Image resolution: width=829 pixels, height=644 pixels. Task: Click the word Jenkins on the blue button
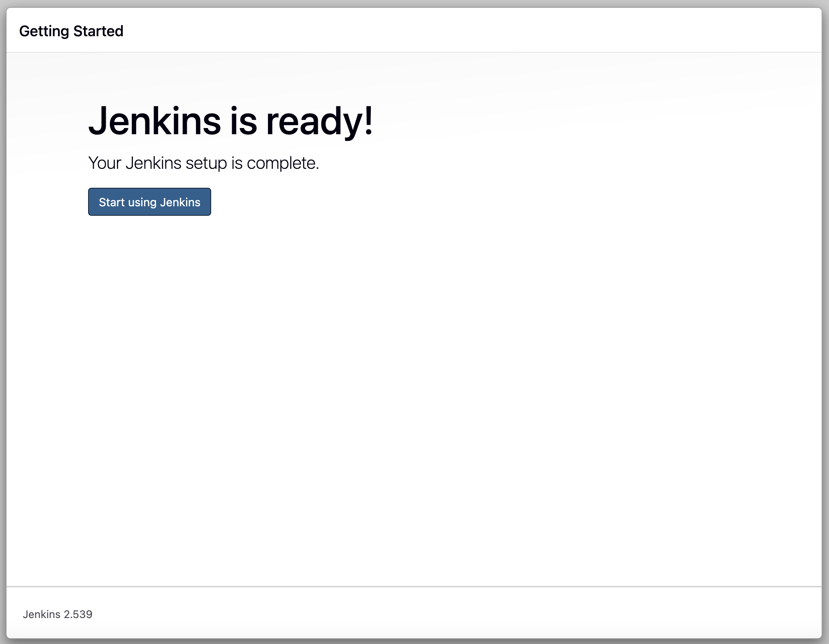(x=180, y=202)
